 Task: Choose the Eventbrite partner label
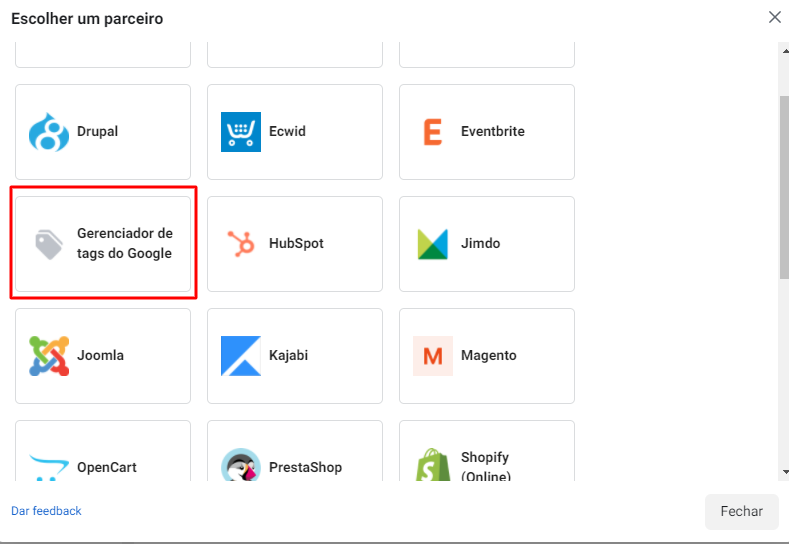[493, 131]
